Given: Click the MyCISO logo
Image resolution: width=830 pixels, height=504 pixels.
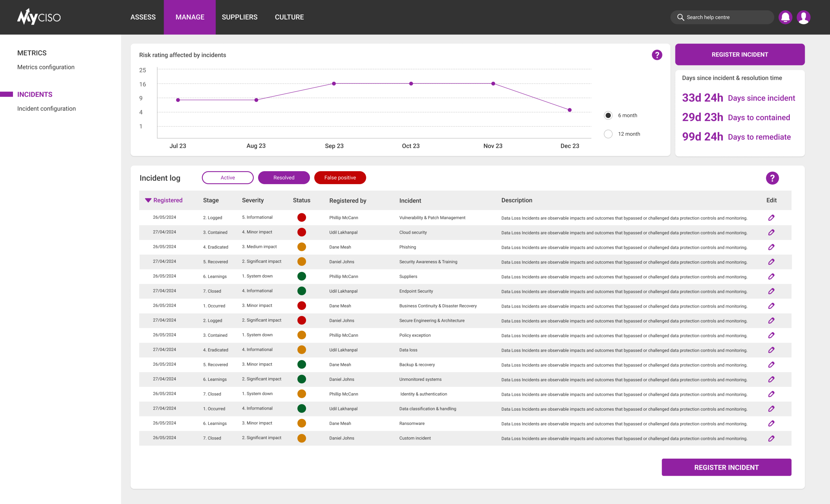Looking at the screenshot, I should point(39,17).
